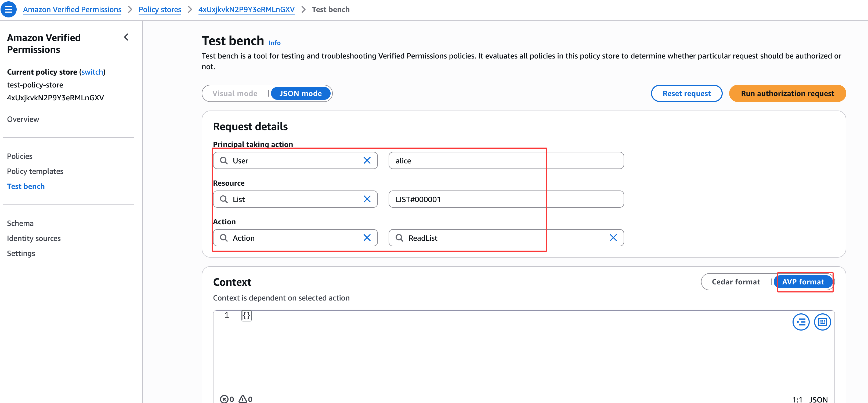This screenshot has width=868, height=403.
Task: Collapse the Amazon Verified Permissions sidebar
Action: (x=126, y=37)
